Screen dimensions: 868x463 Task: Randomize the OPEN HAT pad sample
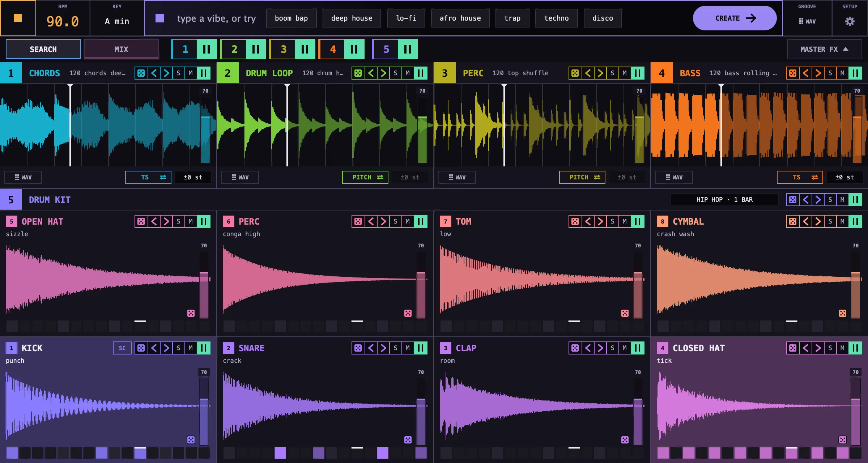141,221
